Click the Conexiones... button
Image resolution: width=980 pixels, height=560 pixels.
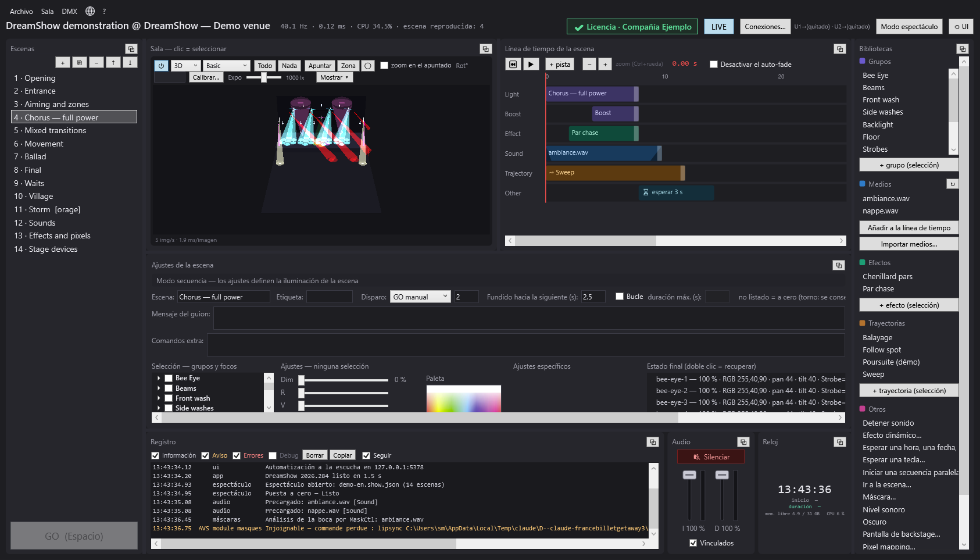click(765, 27)
